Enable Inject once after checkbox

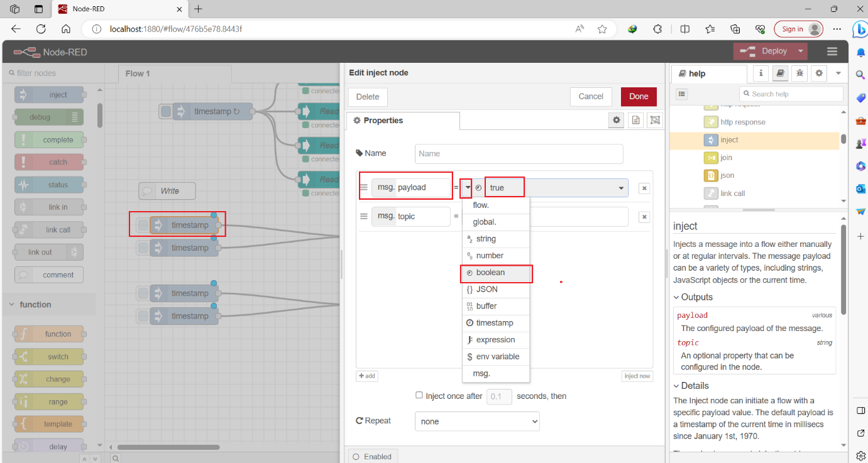tap(419, 396)
